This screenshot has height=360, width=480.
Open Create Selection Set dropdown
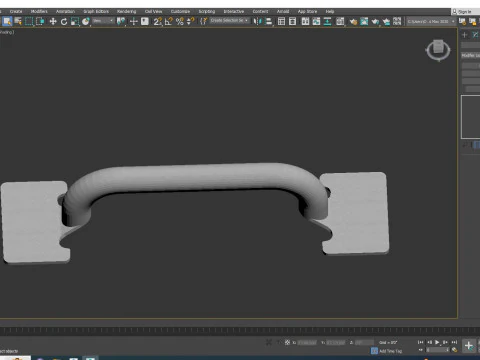[x=229, y=21]
